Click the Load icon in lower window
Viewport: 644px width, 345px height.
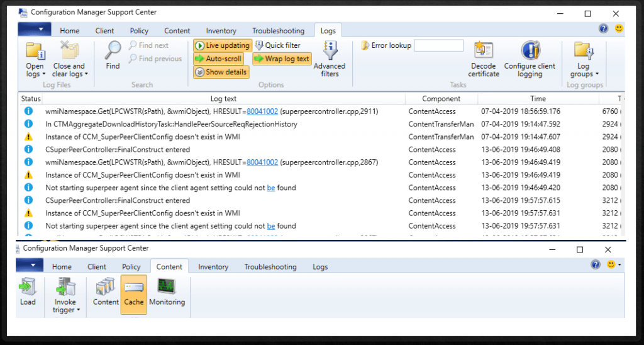click(x=28, y=291)
